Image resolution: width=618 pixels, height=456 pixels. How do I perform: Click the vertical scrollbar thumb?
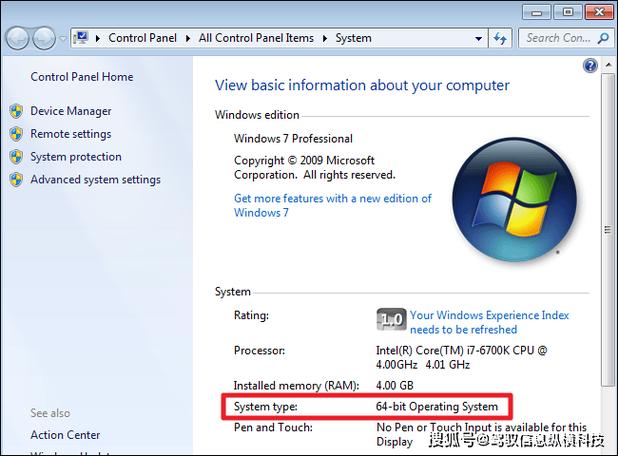pos(607,229)
